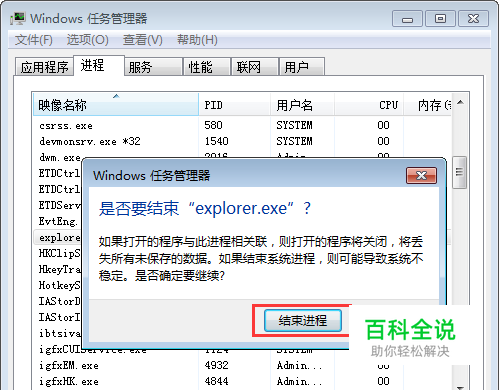
Task: Open the 性能 tab
Action: pos(207,67)
